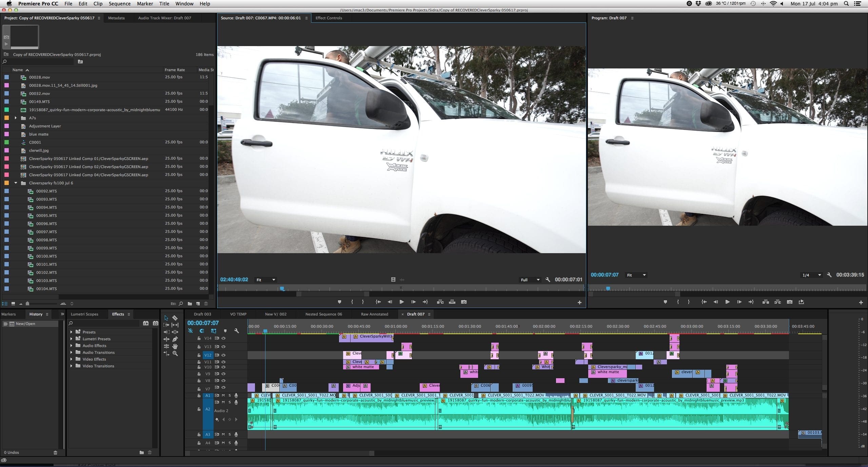Select the Selection arrow tool

tap(166, 318)
